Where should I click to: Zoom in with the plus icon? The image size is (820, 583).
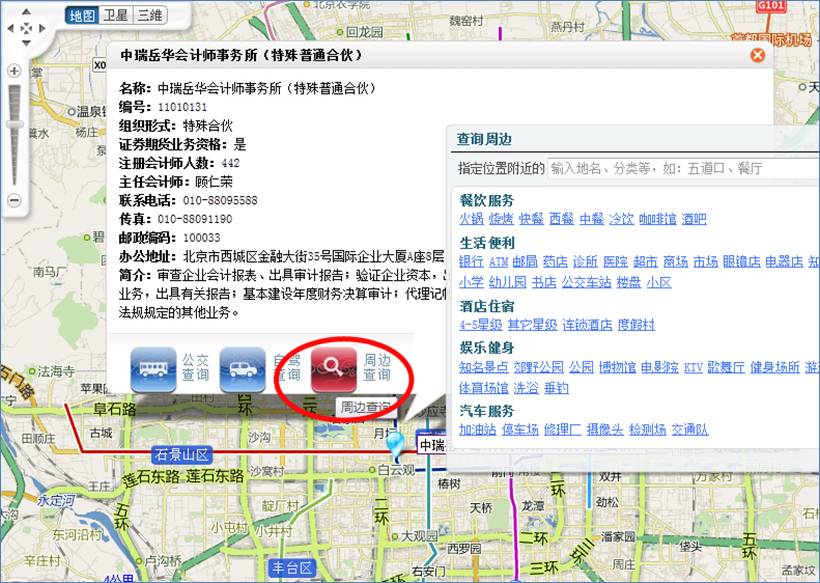13,72
